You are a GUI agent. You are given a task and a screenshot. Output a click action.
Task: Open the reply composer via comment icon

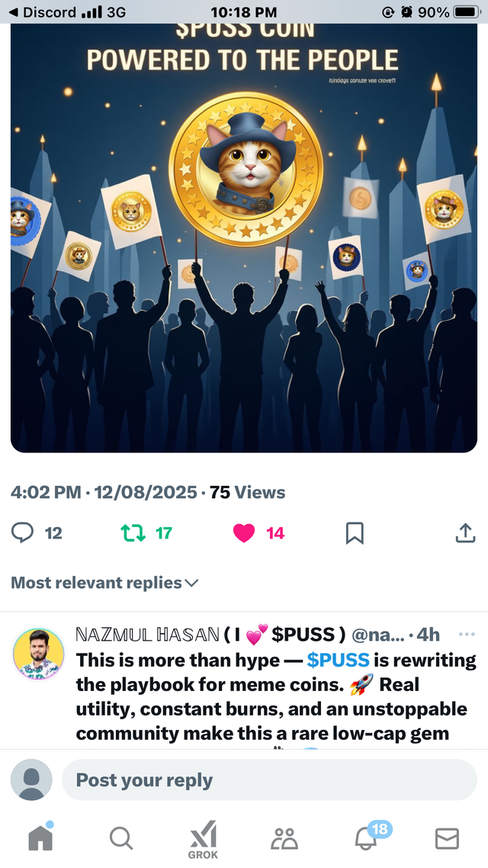tap(21, 533)
